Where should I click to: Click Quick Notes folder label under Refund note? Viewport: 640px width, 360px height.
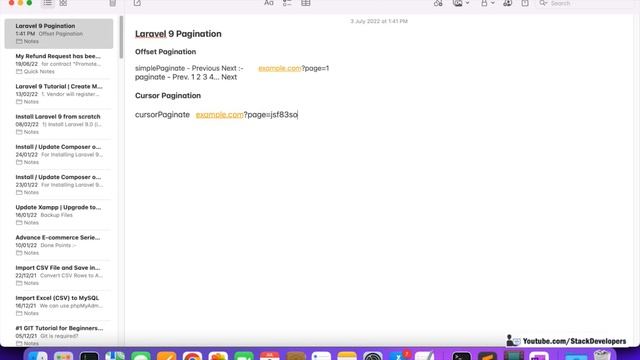pos(39,71)
